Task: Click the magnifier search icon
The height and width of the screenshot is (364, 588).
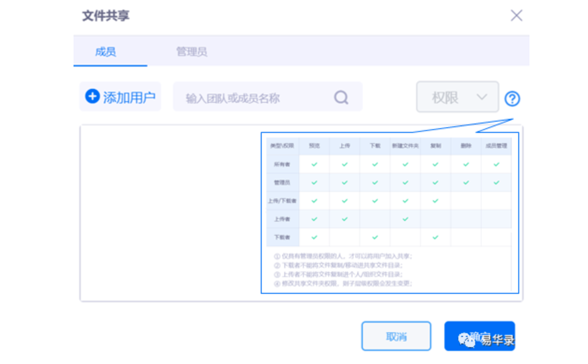Action: [341, 97]
